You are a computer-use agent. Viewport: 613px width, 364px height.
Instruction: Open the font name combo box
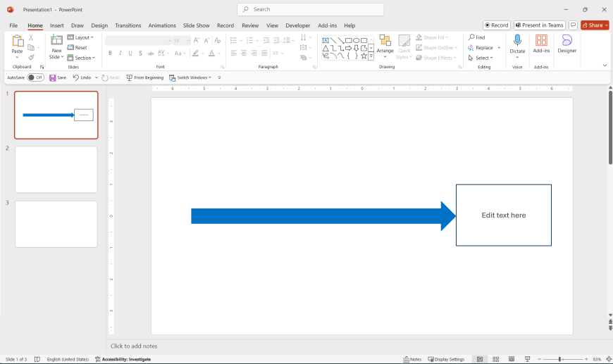click(138, 40)
